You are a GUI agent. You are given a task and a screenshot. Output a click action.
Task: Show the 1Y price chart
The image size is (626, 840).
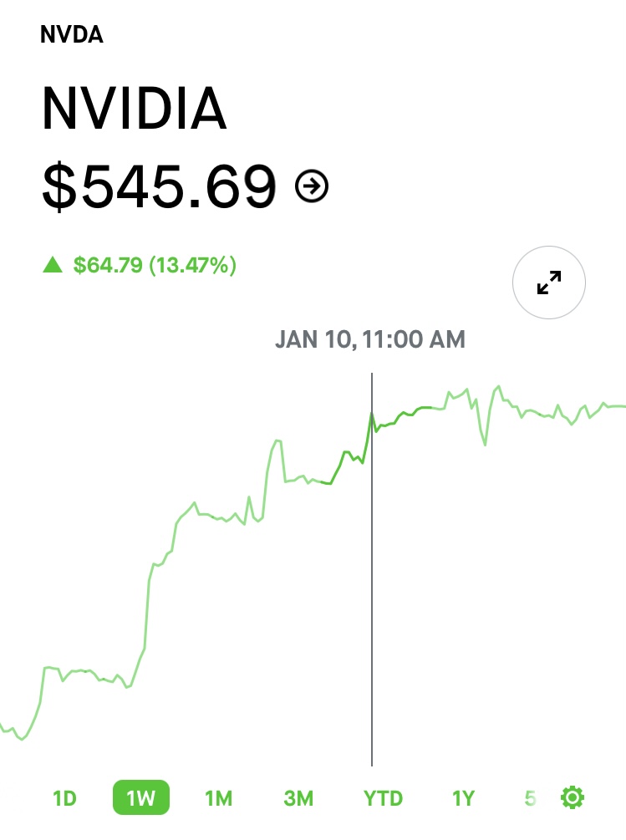(464, 798)
